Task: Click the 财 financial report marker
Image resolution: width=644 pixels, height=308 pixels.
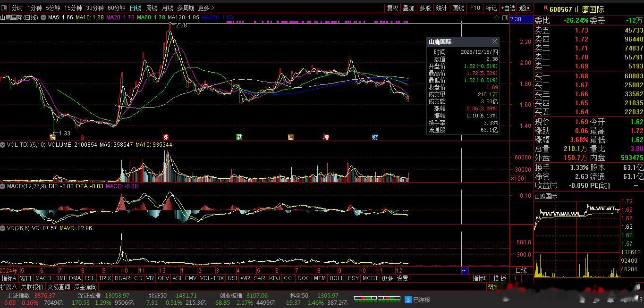Action: pyautogui.click(x=375, y=137)
